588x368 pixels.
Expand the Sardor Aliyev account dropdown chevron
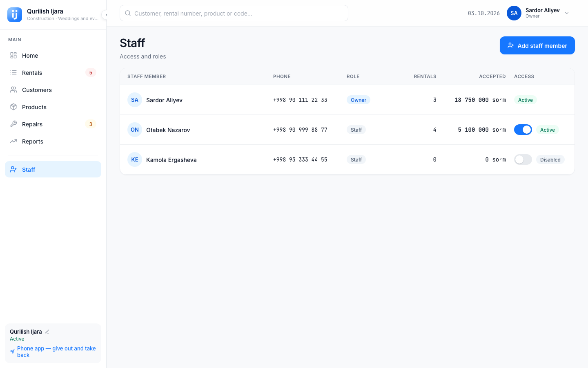[x=567, y=13]
